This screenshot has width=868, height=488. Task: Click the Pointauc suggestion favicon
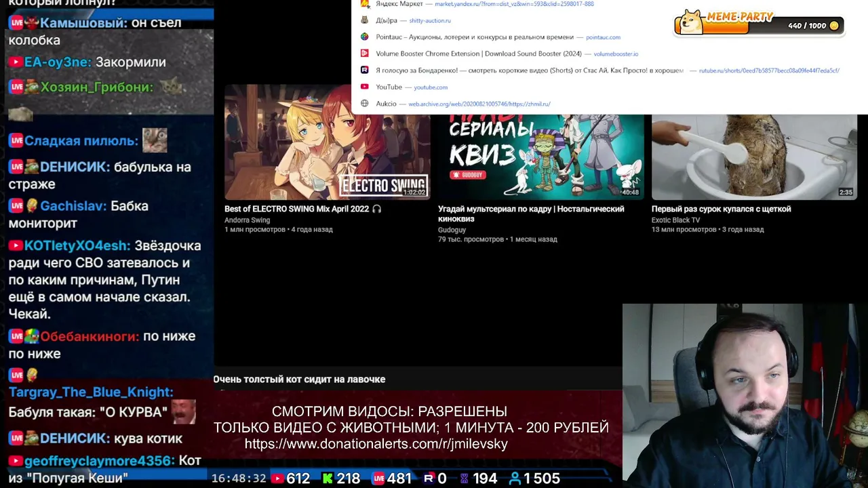364,37
